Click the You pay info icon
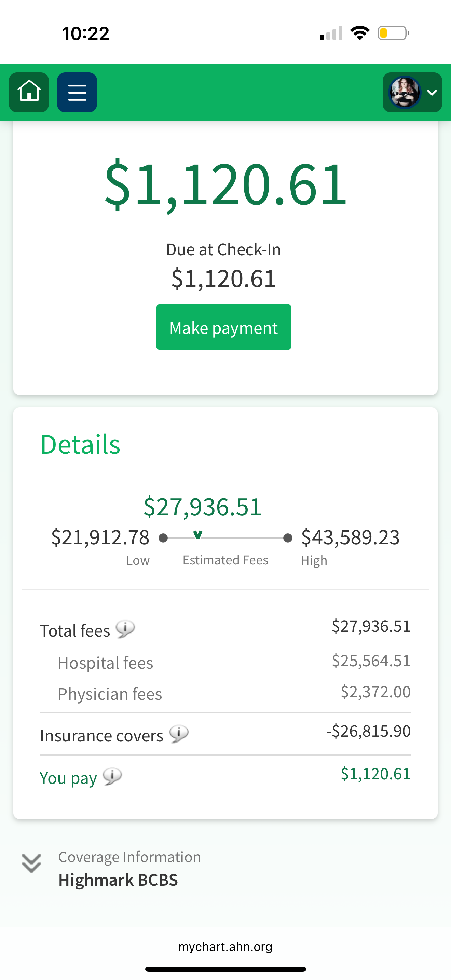 tap(112, 776)
